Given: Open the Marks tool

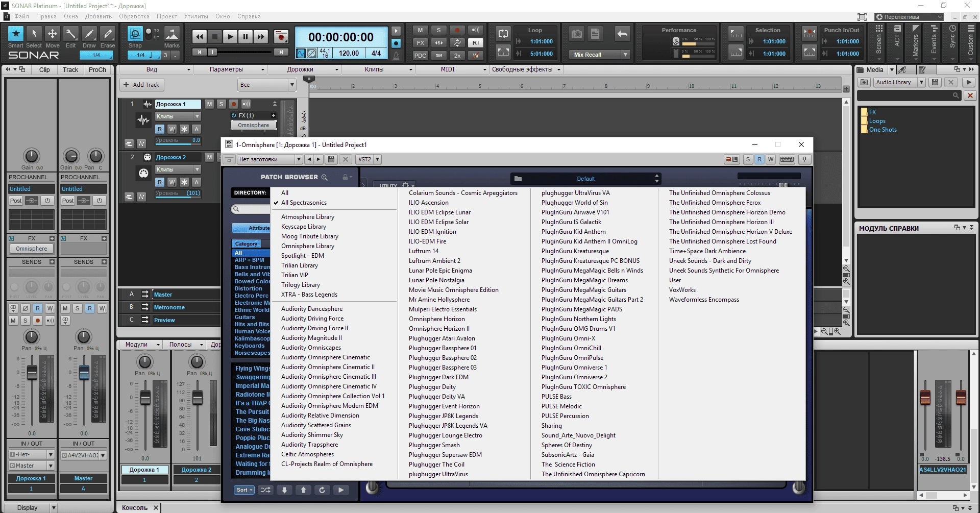Looking at the screenshot, I should coord(172,34).
